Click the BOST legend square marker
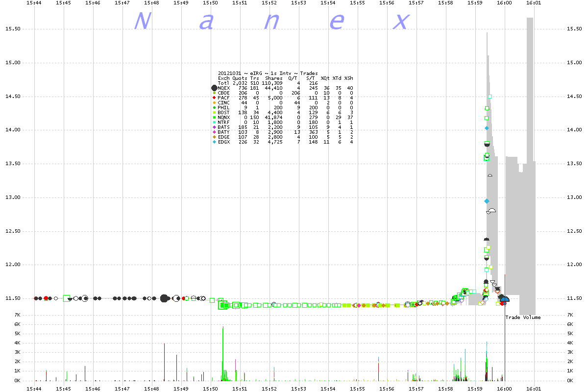Viewport: 588px width, 392px height. tap(214, 113)
